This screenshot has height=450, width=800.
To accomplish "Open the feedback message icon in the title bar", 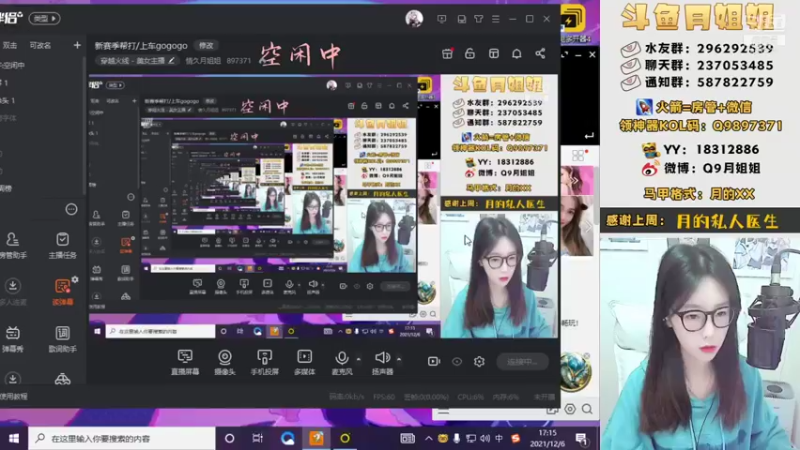I will click(442, 19).
